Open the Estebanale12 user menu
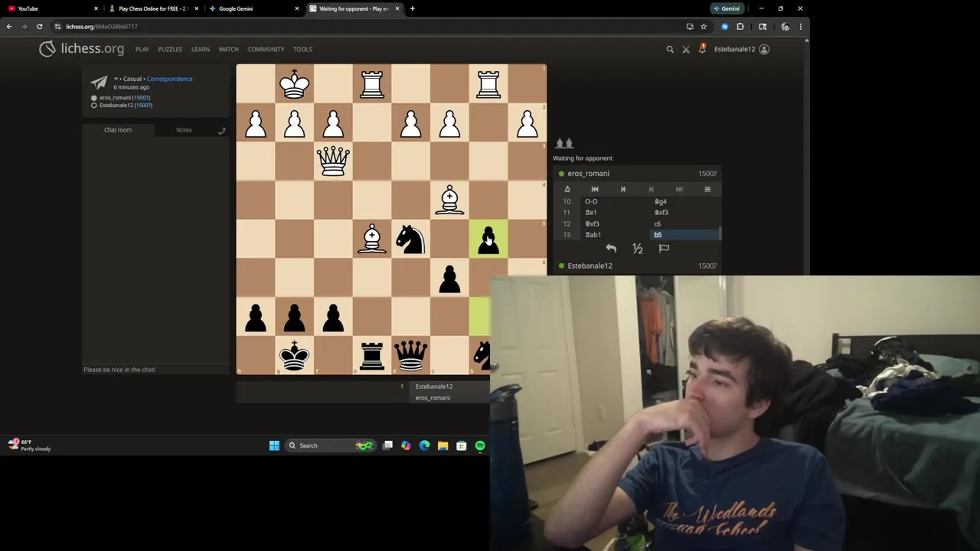Image resolution: width=980 pixels, height=551 pixels. click(x=741, y=49)
